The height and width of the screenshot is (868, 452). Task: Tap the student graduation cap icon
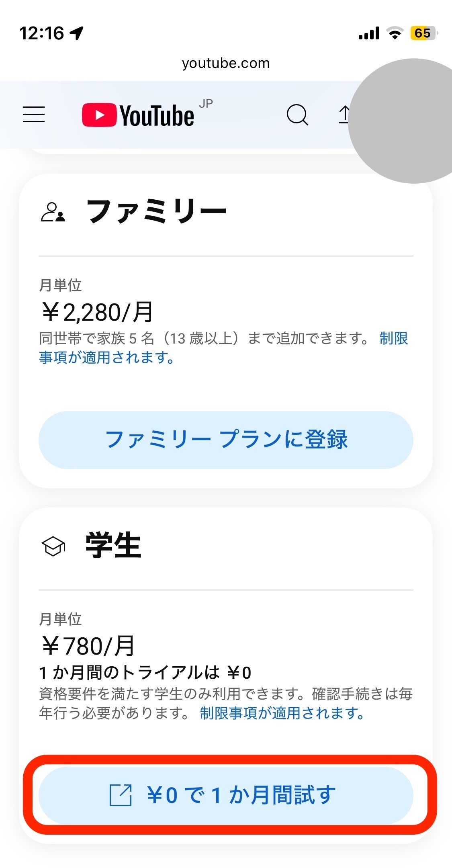(53, 547)
